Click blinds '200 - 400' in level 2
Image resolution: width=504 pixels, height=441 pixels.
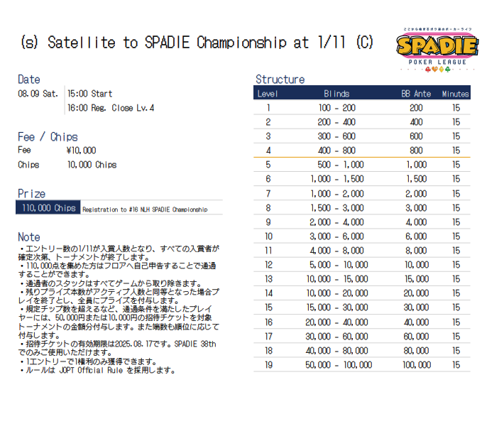336,122
